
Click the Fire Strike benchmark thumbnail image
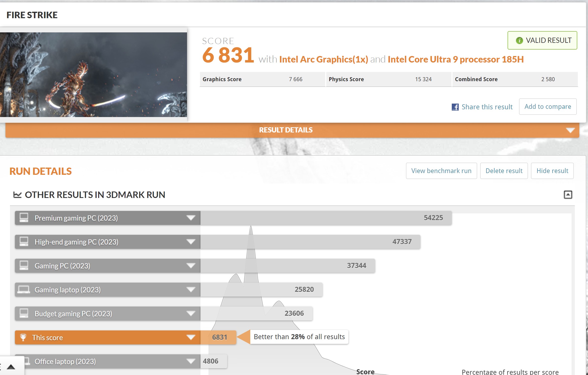(x=93, y=75)
